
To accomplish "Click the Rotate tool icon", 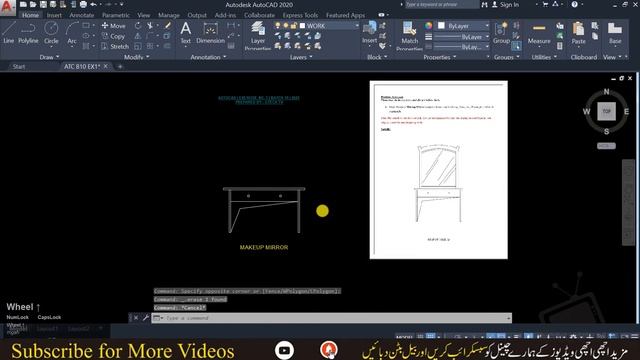I will (x=138, y=26).
